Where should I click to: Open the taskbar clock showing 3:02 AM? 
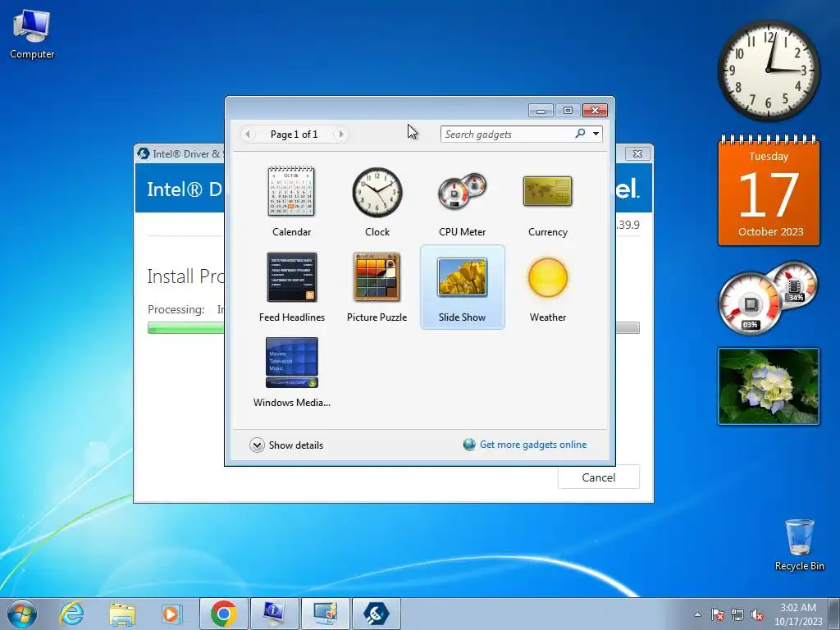pos(798,614)
